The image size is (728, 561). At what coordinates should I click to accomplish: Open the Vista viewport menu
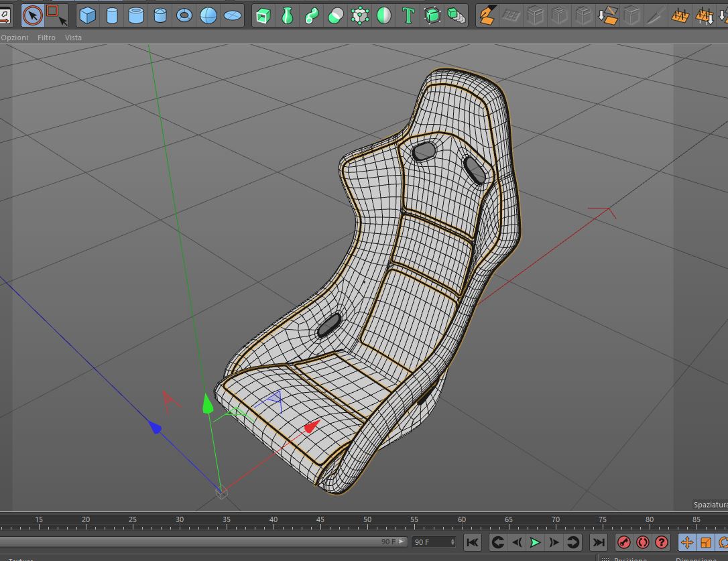point(73,38)
